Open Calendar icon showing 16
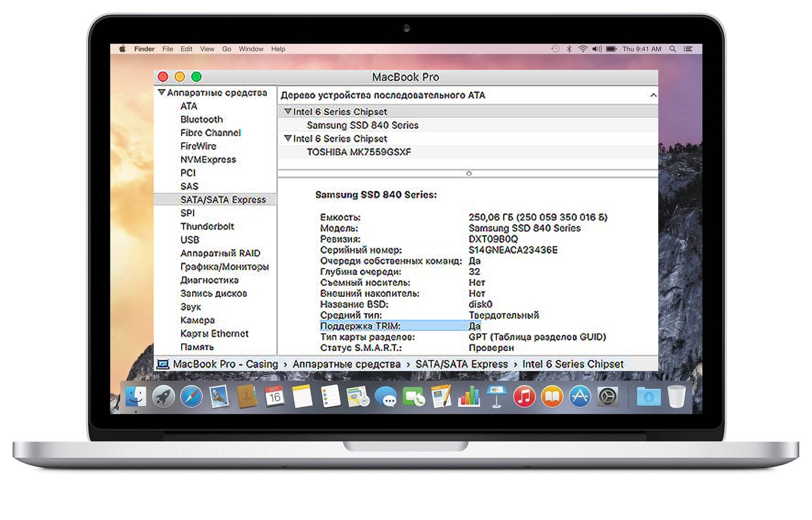Viewport: 812px width, 520px height. [274, 397]
